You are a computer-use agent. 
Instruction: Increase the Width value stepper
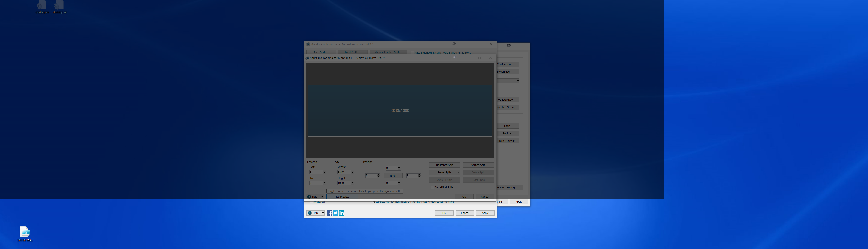[x=352, y=171]
